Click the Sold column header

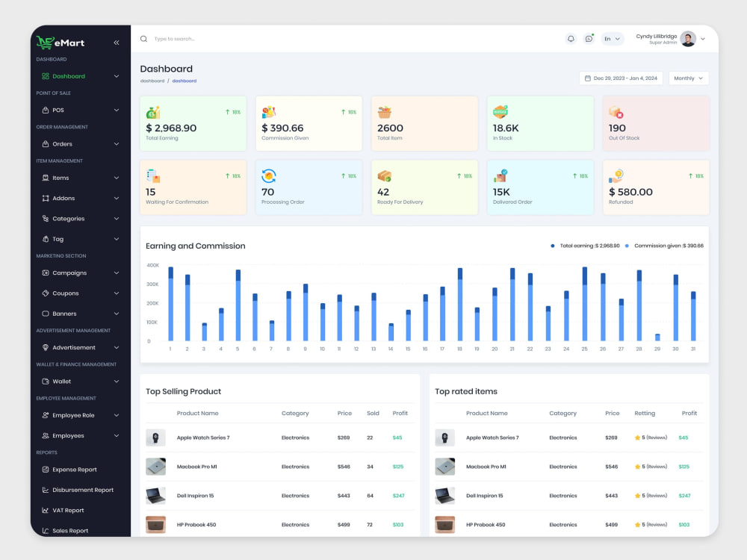point(373,414)
